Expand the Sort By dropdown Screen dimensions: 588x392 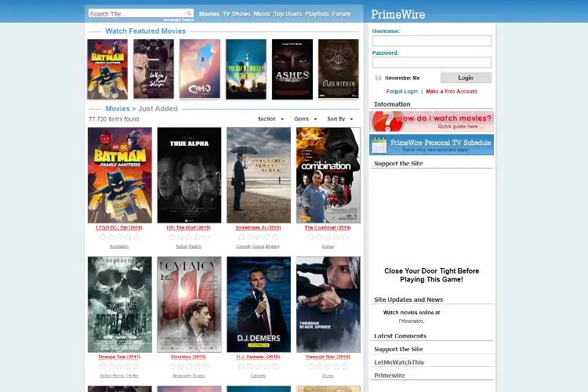[339, 119]
